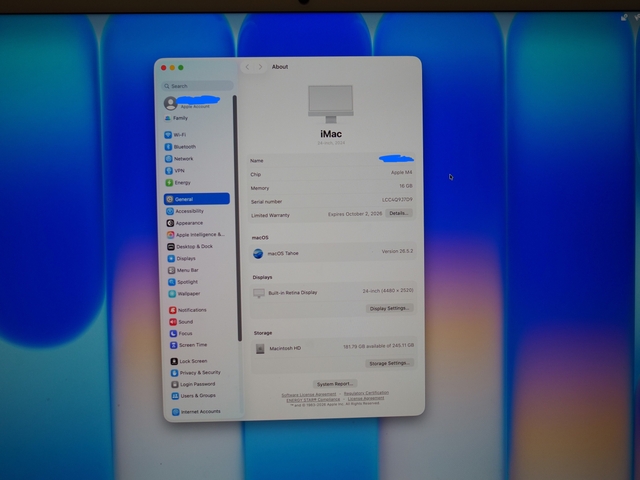640x480 pixels.
Task: Open the Displays sidebar icon
Action: (x=171, y=258)
